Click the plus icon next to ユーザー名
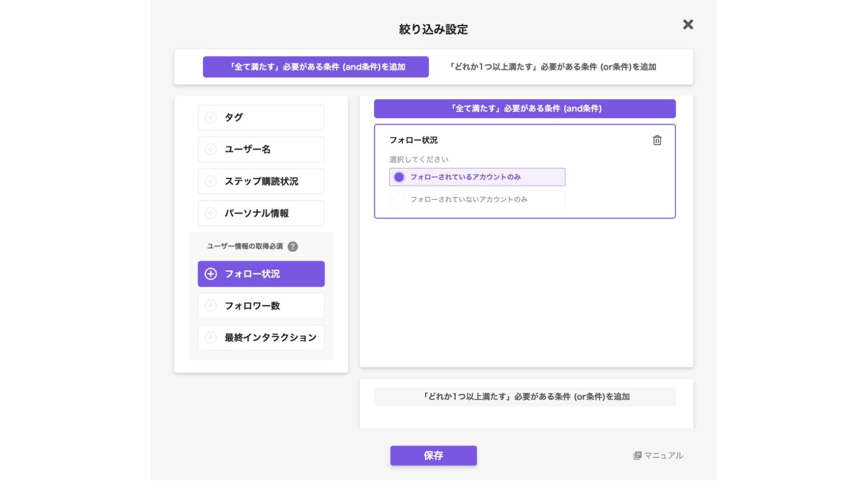868x488 pixels. click(211, 150)
